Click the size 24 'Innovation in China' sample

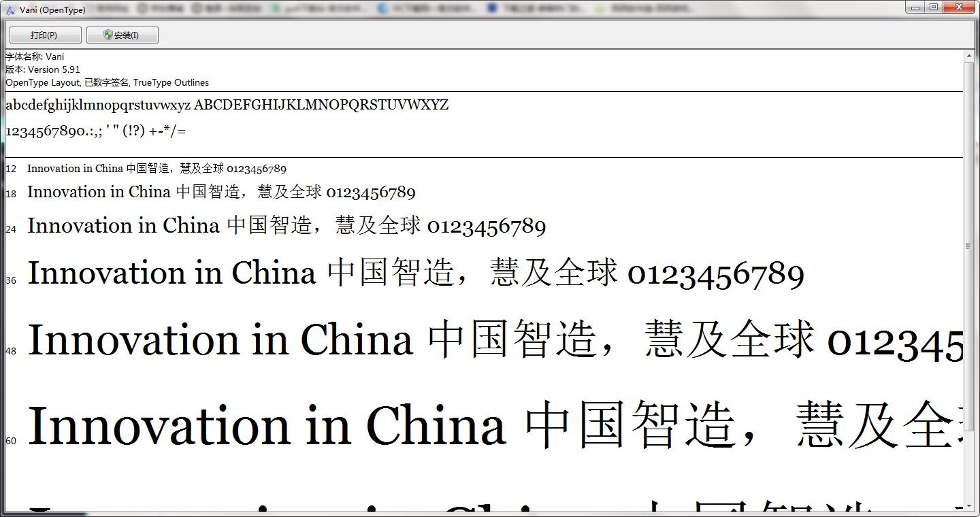287,225
